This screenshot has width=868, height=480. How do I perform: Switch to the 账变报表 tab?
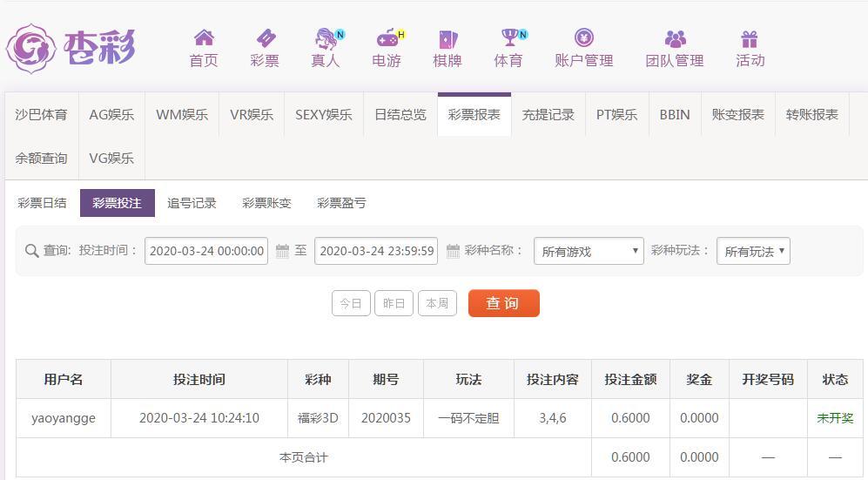(738, 115)
